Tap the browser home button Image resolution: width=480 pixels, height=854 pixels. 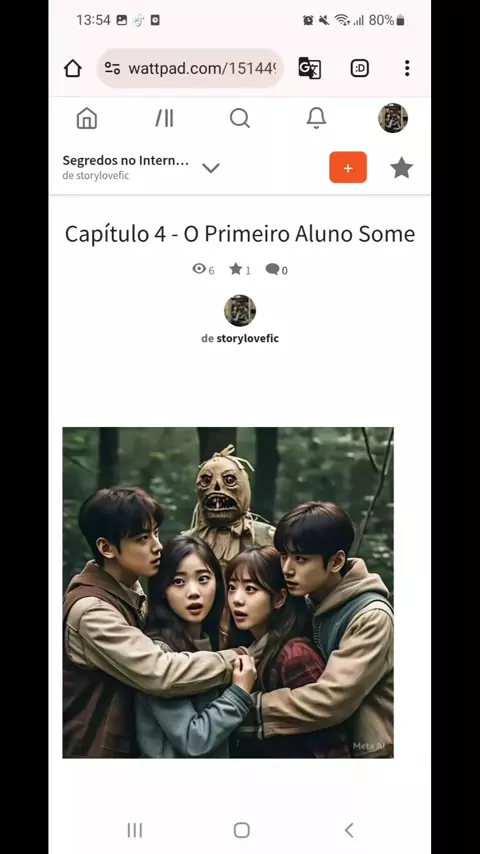pyautogui.click(x=72, y=69)
